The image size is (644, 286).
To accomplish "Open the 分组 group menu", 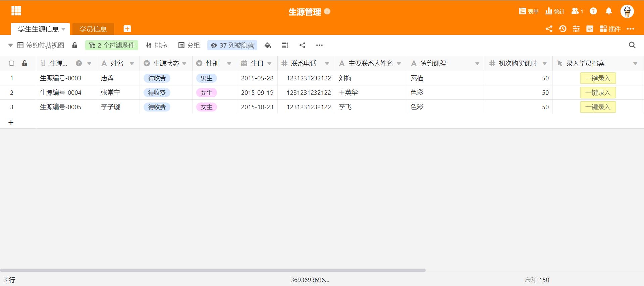I will click(x=189, y=45).
